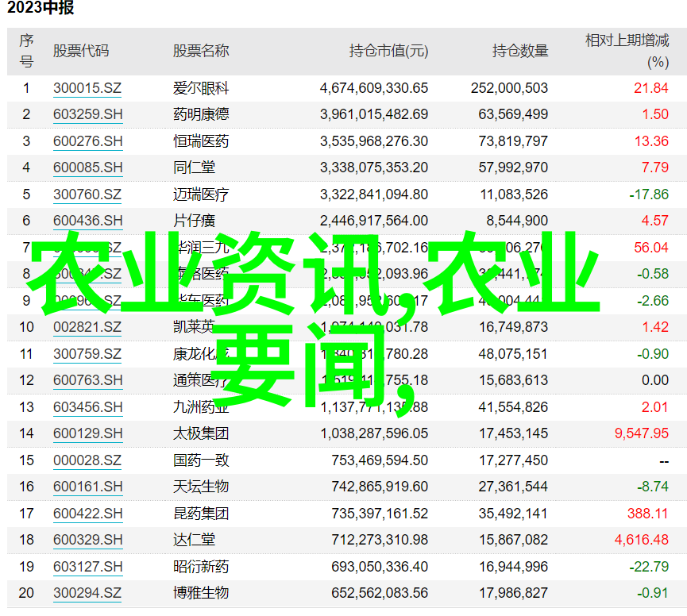
Task: Click the 600763.SH code link
Action: pos(87,380)
